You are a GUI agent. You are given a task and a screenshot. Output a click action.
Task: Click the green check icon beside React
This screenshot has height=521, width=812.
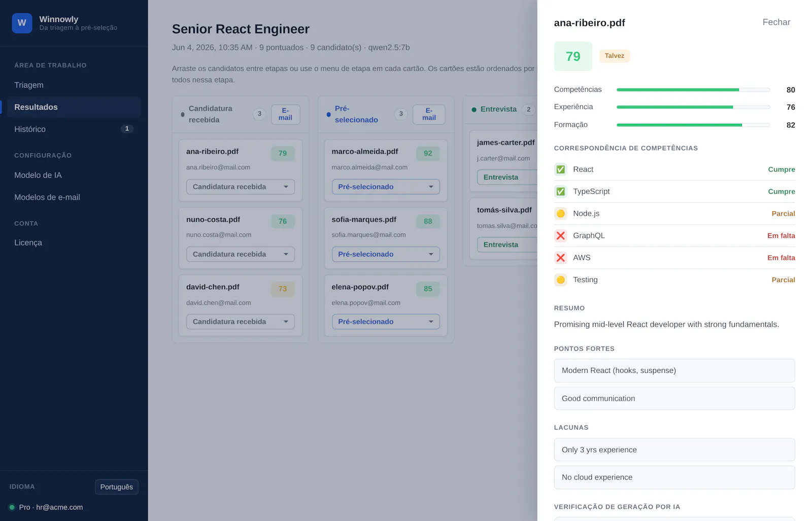(x=560, y=169)
